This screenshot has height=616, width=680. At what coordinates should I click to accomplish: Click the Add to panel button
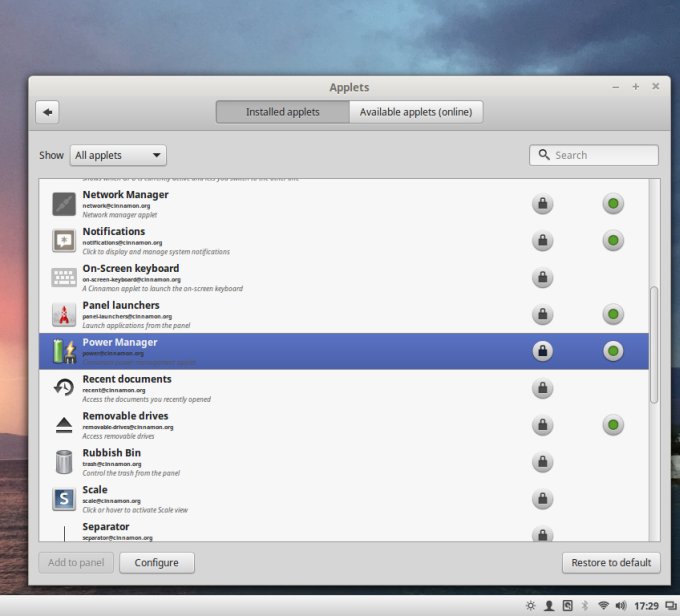(x=76, y=563)
